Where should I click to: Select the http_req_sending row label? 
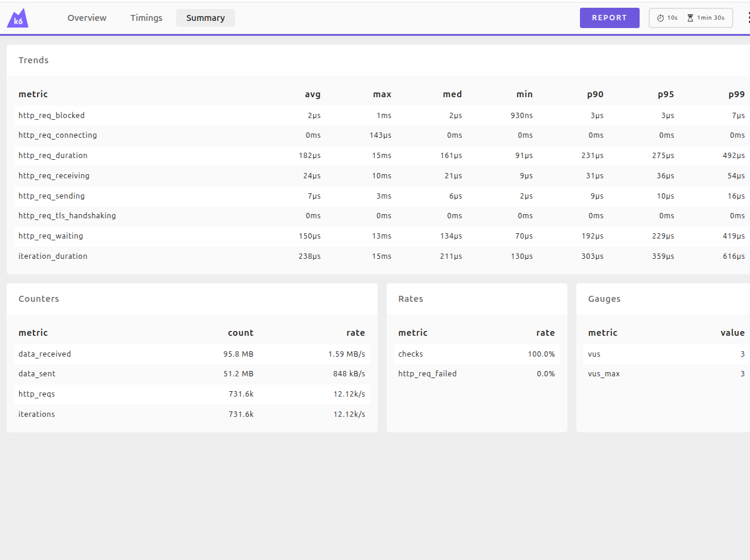click(x=52, y=196)
